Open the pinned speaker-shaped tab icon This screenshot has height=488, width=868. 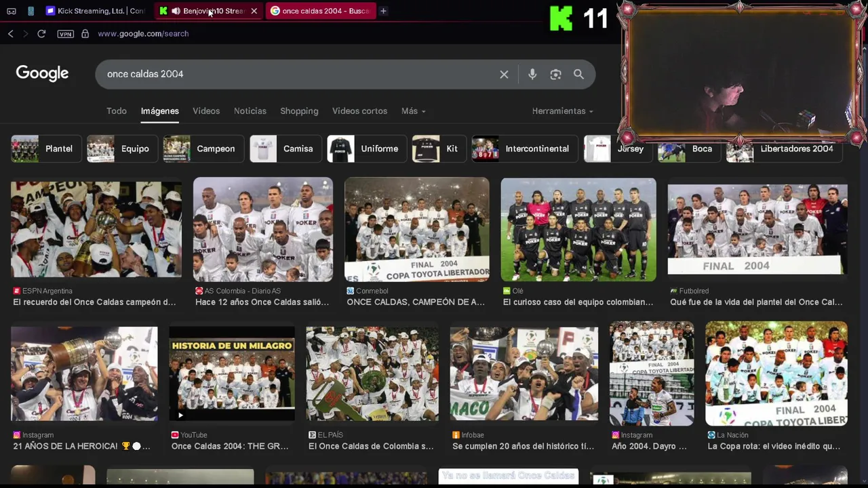coord(31,11)
